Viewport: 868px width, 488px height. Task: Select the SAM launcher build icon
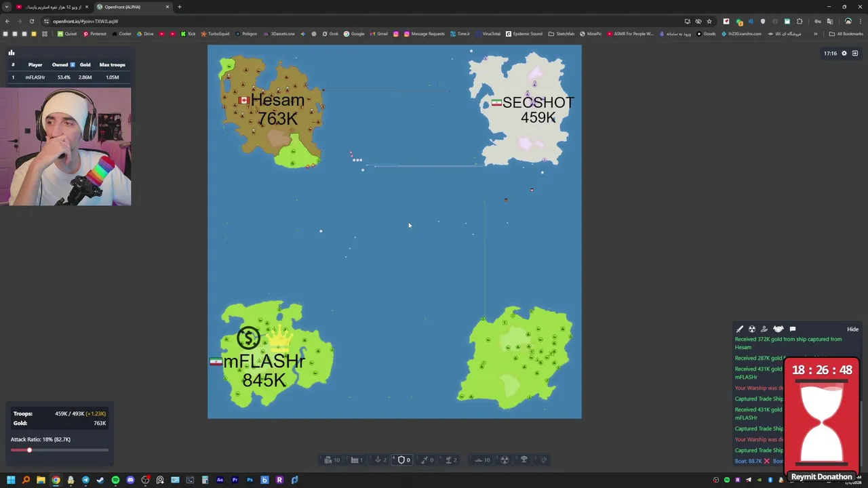(x=448, y=460)
